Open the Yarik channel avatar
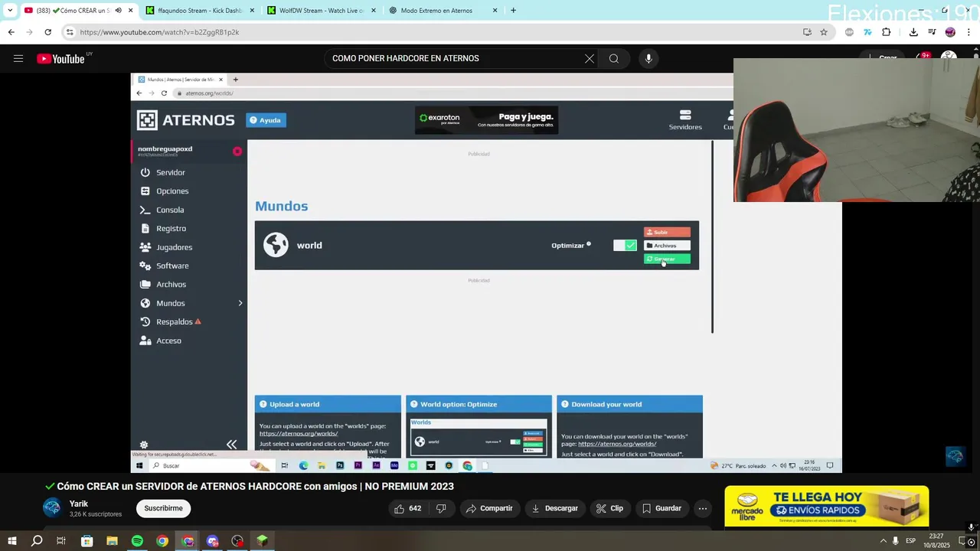Image resolution: width=980 pixels, height=551 pixels. pyautogui.click(x=52, y=507)
